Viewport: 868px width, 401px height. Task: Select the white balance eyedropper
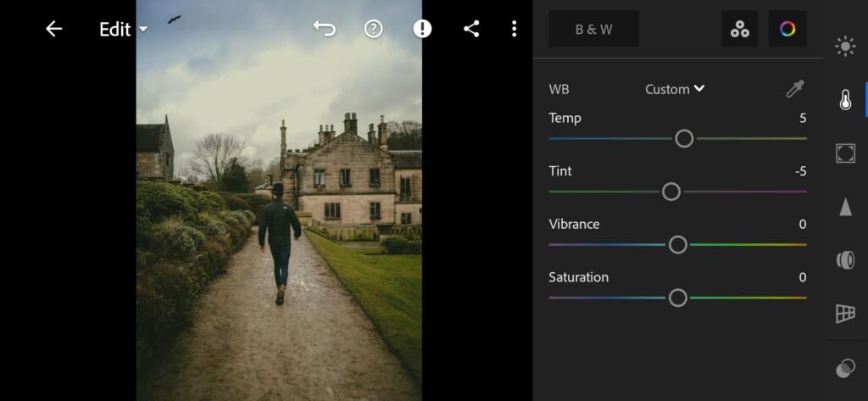795,89
